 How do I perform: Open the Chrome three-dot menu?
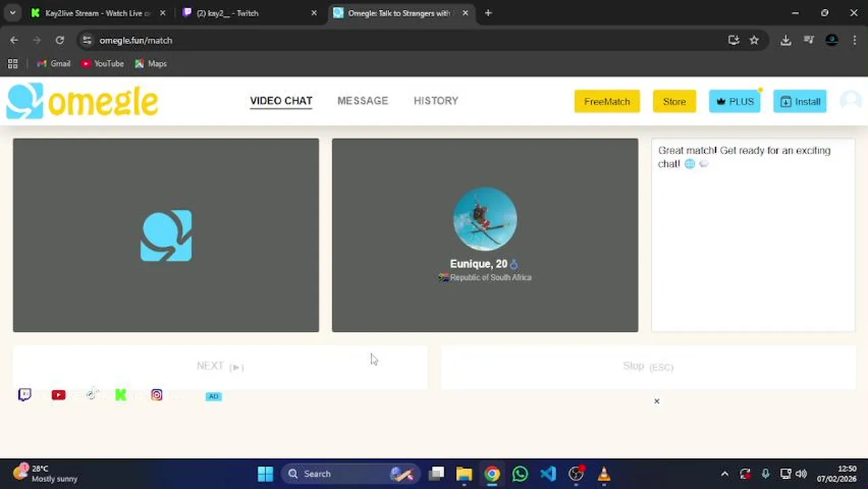(854, 40)
